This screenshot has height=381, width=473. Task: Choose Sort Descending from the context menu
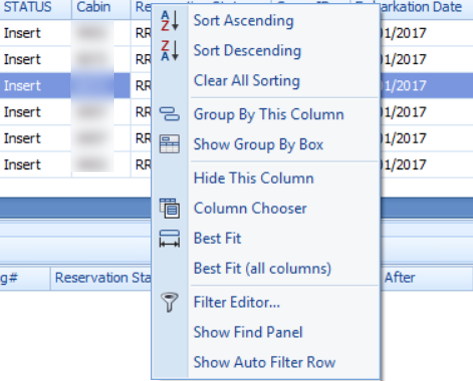(266, 51)
